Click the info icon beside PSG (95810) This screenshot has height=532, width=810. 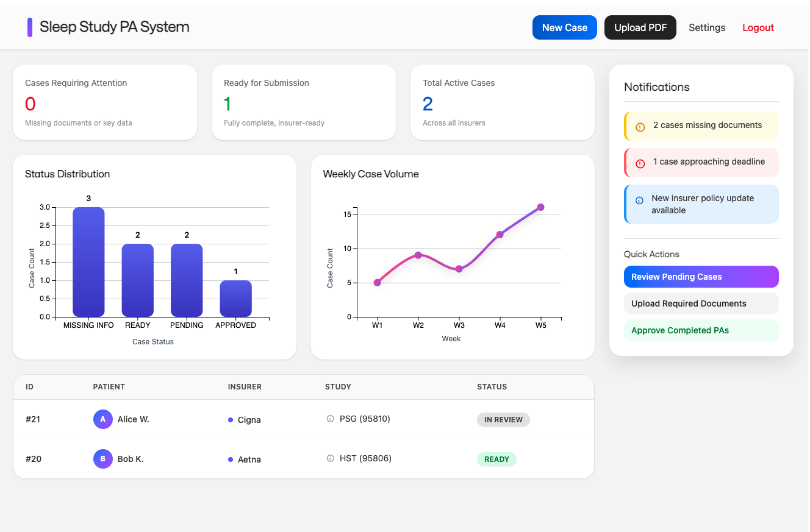pos(331,419)
